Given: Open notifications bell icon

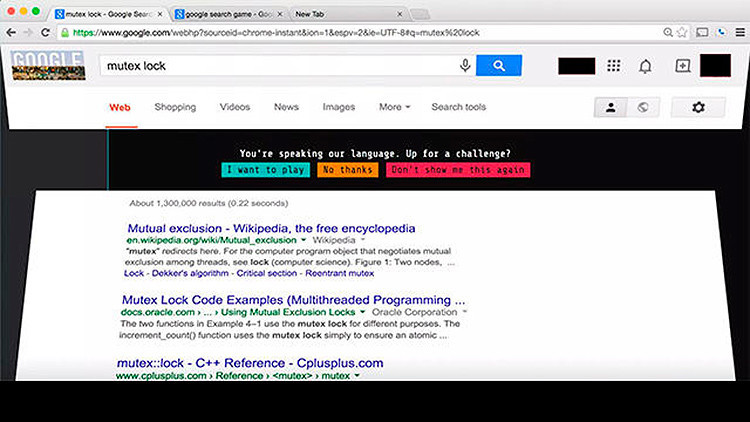Looking at the screenshot, I should (645, 66).
